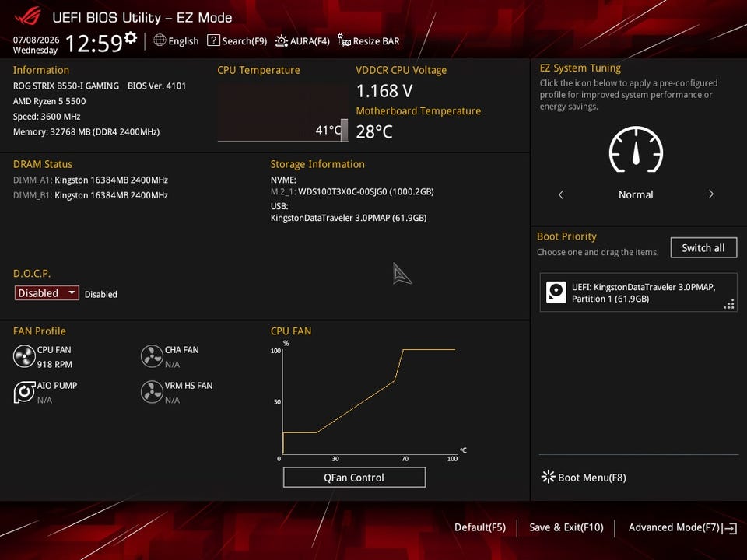
Task: Switch to Advanced Mode(F7)
Action: pos(682,527)
